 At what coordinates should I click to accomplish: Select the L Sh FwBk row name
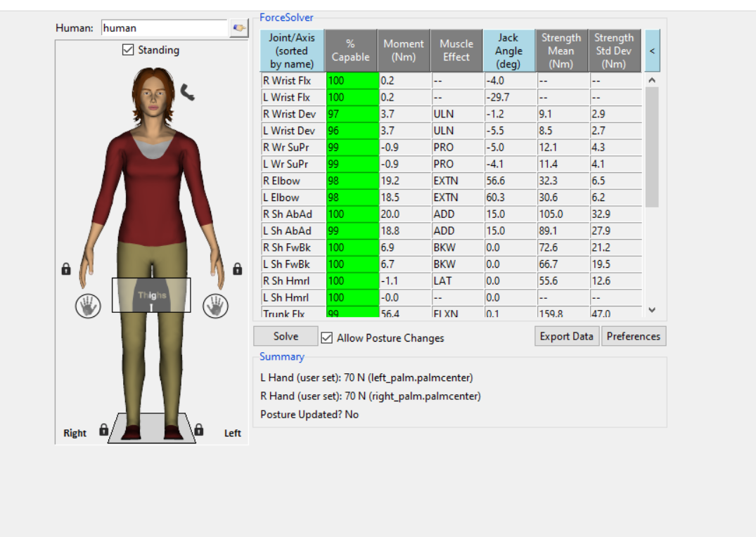click(293, 264)
